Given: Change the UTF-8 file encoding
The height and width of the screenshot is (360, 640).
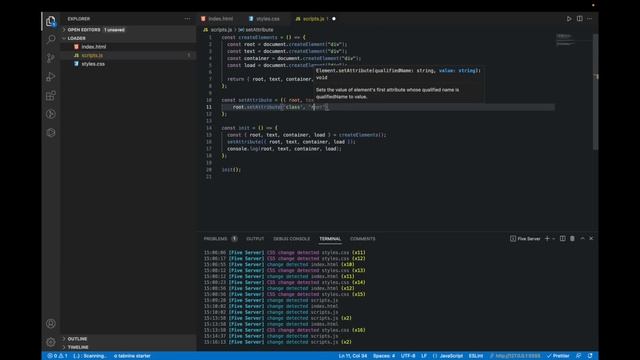Looking at the screenshot, I should [408, 356].
